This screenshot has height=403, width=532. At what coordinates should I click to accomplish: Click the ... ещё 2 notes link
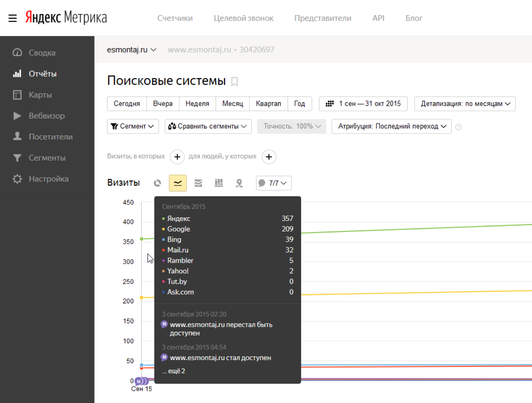click(x=173, y=371)
